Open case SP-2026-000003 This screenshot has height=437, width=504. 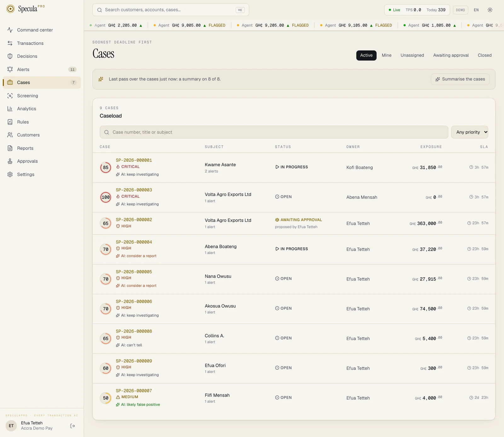134,190
